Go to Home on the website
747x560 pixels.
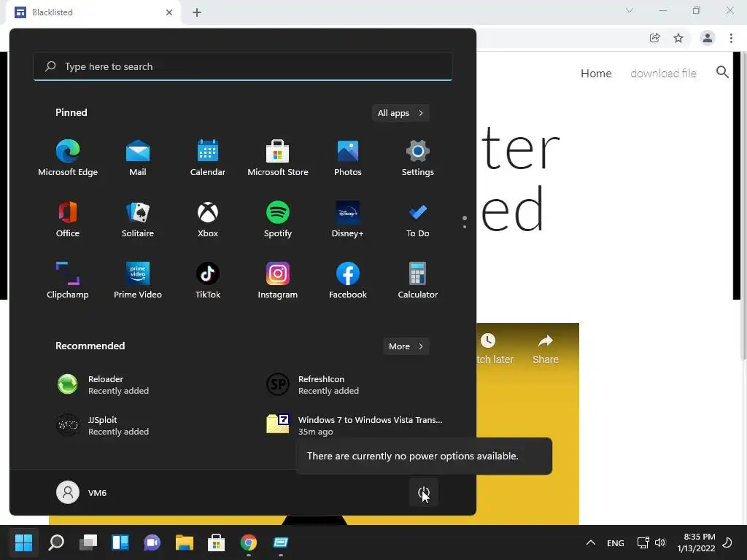pyautogui.click(x=596, y=74)
